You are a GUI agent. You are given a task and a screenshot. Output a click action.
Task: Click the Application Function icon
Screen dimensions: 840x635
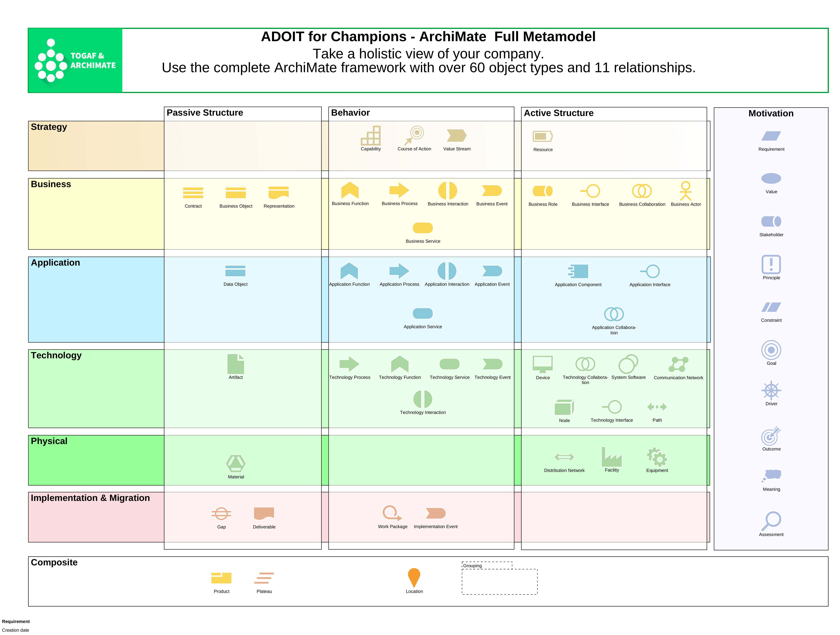click(x=349, y=271)
